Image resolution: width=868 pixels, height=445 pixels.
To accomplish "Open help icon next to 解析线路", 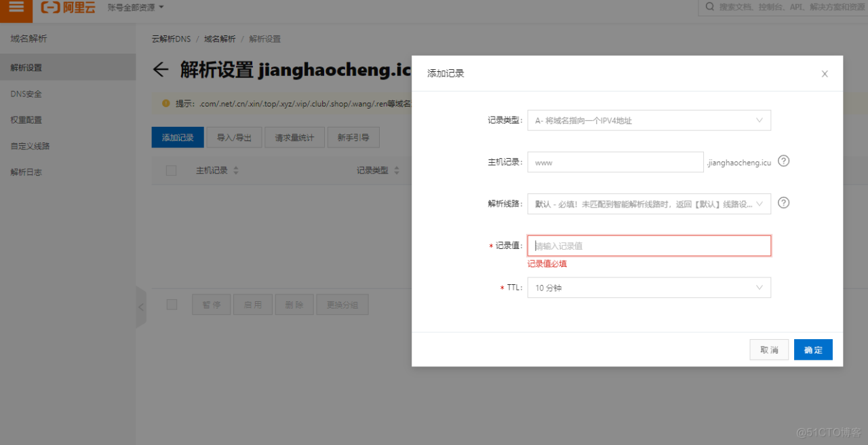I will point(784,203).
